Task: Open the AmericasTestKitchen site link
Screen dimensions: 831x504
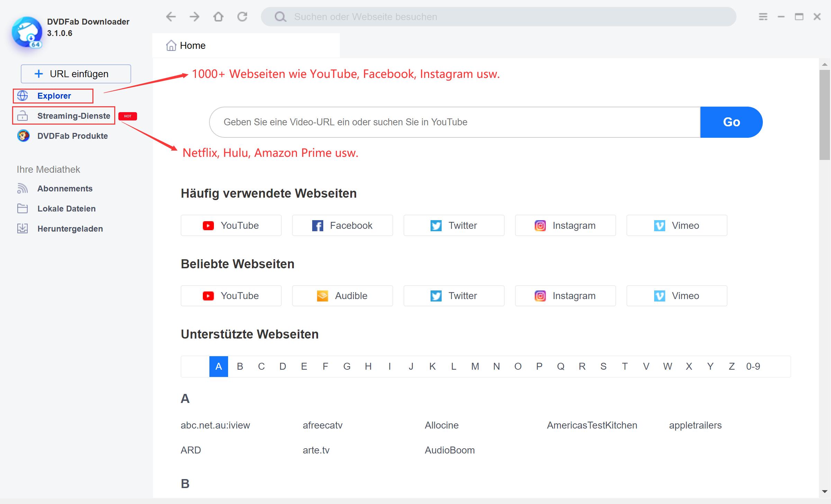Action: click(592, 425)
